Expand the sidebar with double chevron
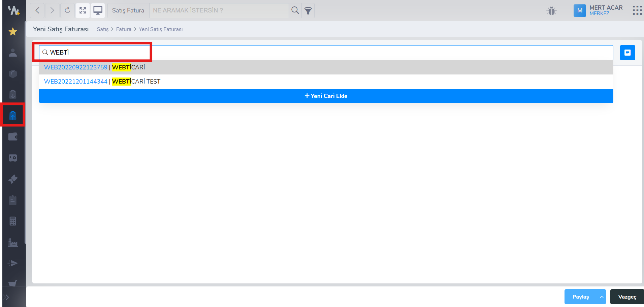Screen dimensions: 644x307 click(6, 297)
